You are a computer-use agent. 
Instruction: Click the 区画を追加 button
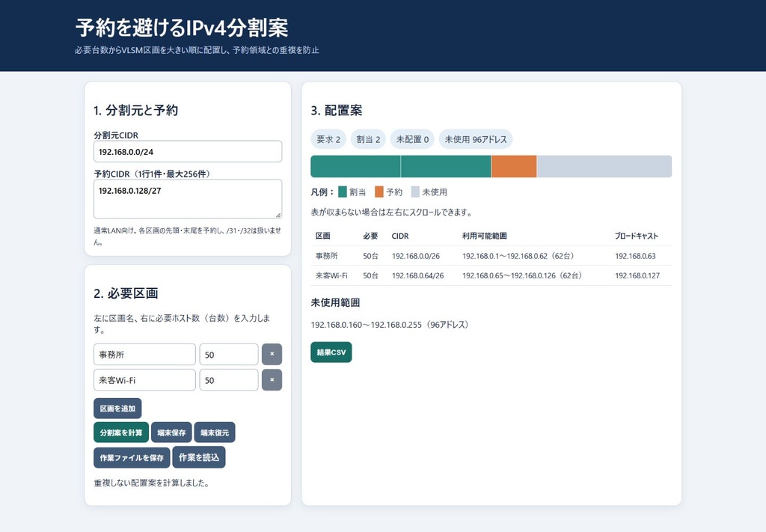click(117, 409)
